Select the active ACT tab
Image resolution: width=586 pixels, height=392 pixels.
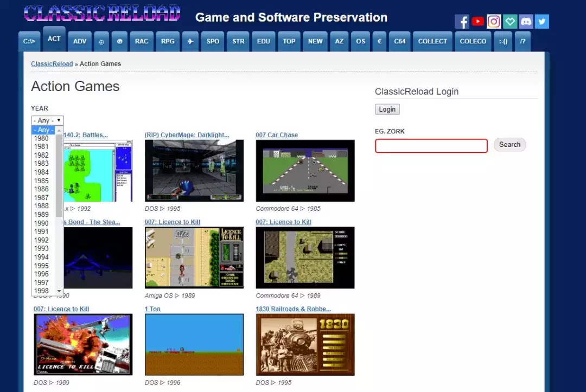pyautogui.click(x=54, y=39)
